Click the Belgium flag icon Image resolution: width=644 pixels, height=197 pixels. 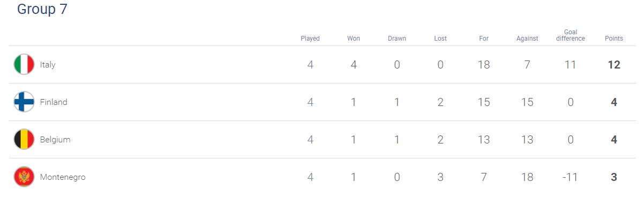tap(24, 140)
